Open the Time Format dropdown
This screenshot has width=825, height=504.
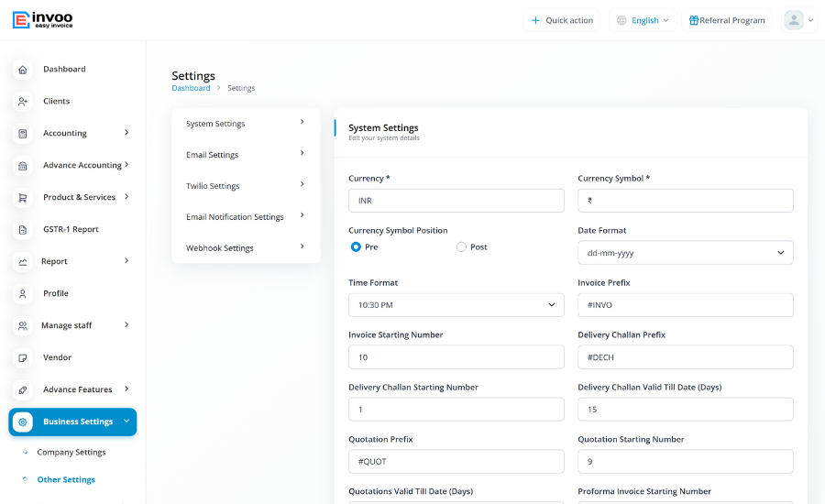click(456, 304)
